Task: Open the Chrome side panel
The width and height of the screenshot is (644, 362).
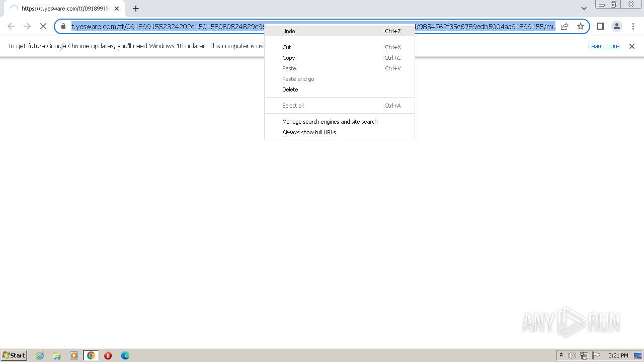Action: pyautogui.click(x=600, y=26)
